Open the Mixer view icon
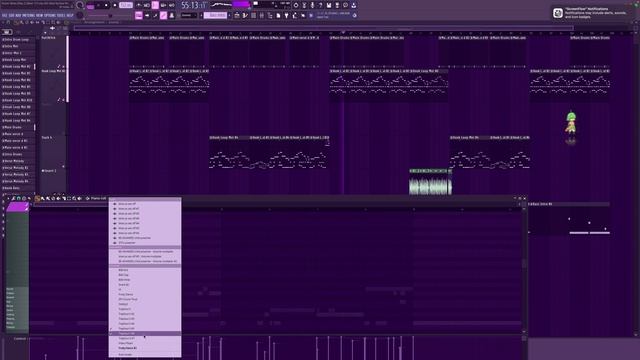Viewport: 640px width, 360px height. tap(261, 16)
